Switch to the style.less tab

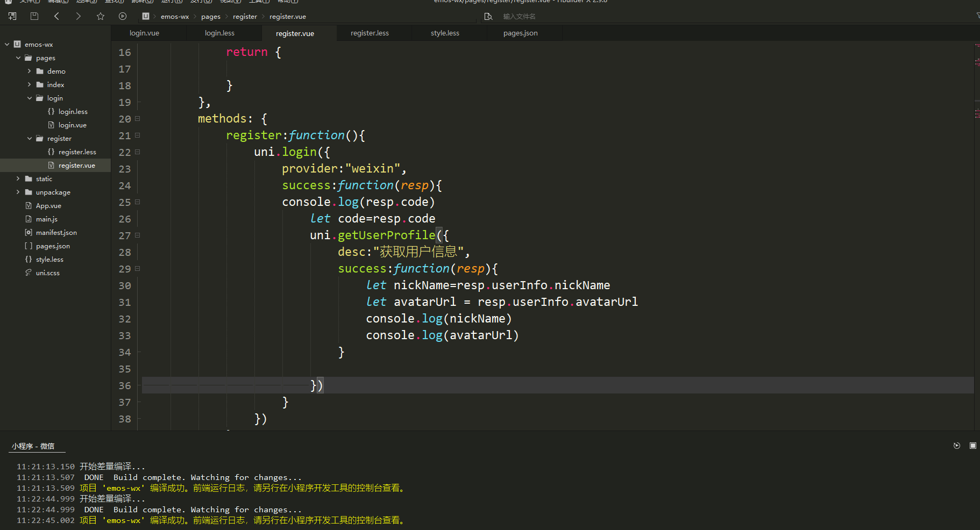(445, 33)
